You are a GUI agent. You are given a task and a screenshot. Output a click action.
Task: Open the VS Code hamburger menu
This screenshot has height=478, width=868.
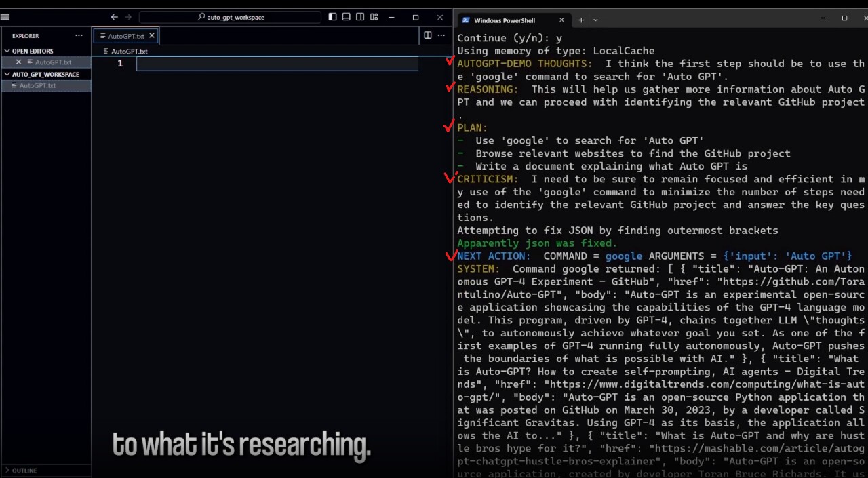pos(5,17)
